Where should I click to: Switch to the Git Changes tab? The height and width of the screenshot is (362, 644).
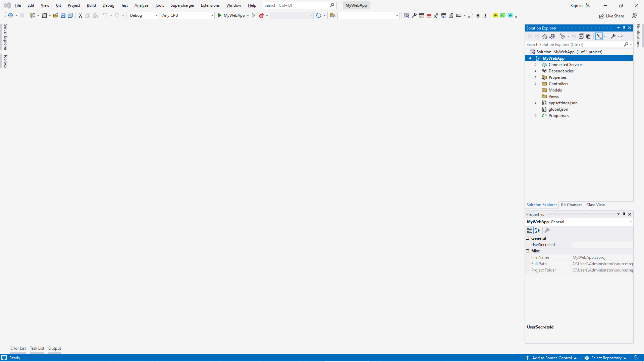(571, 205)
